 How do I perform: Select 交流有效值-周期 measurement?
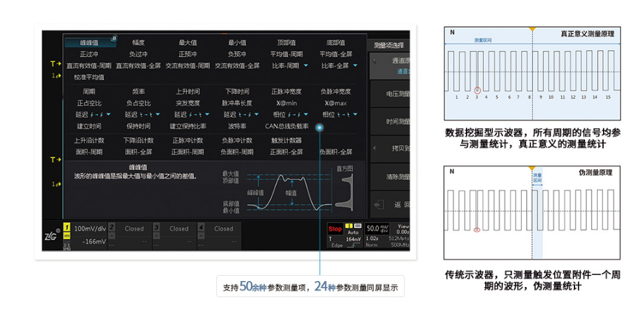point(188,65)
